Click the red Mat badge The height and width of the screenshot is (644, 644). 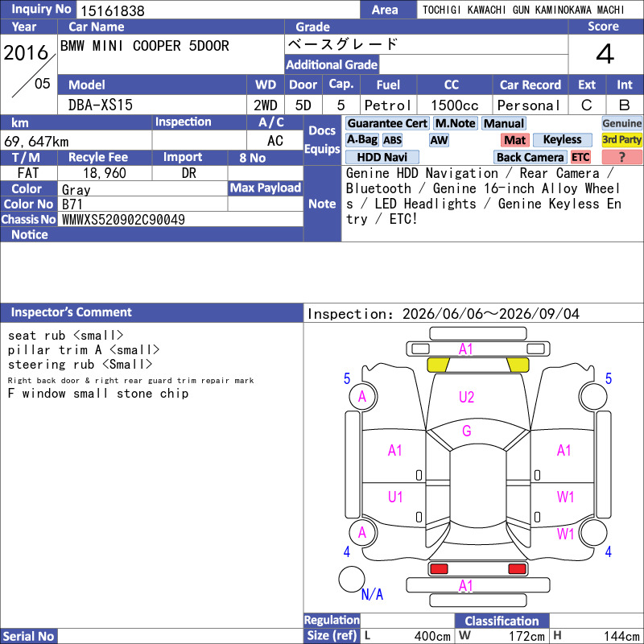[515, 140]
